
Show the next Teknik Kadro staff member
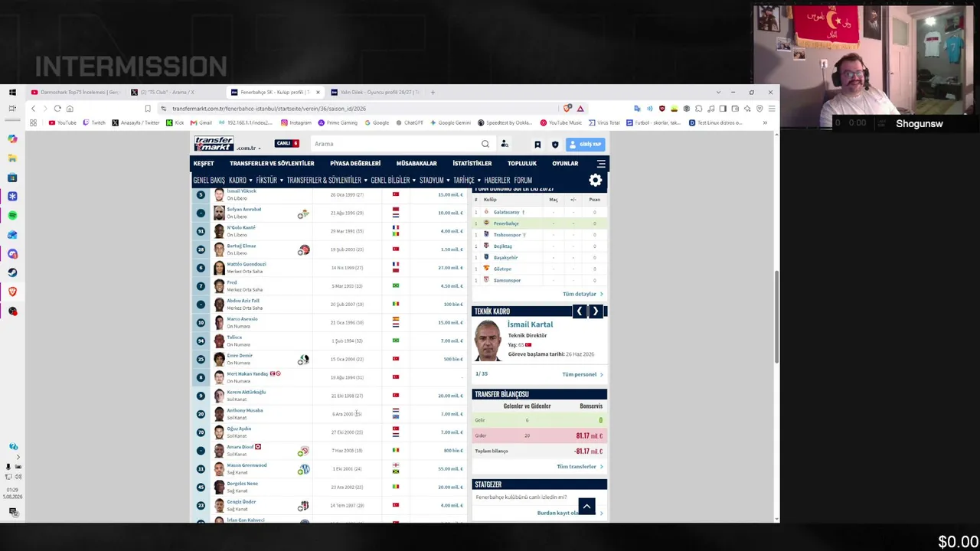[596, 311]
